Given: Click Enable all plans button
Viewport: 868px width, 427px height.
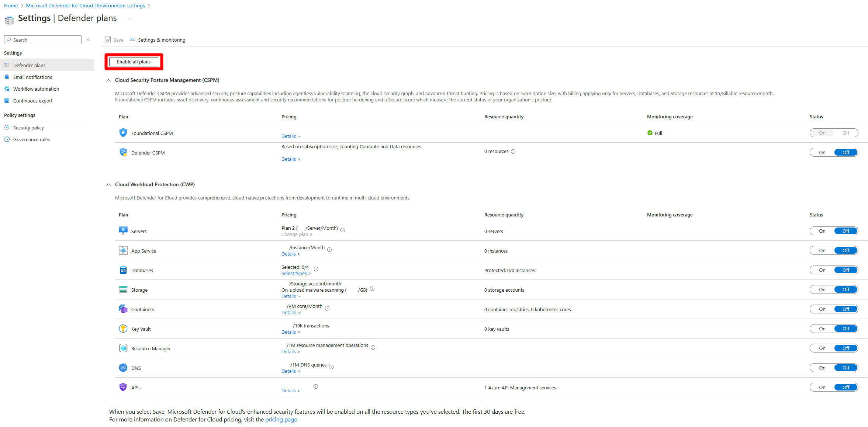Looking at the screenshot, I should coord(134,62).
